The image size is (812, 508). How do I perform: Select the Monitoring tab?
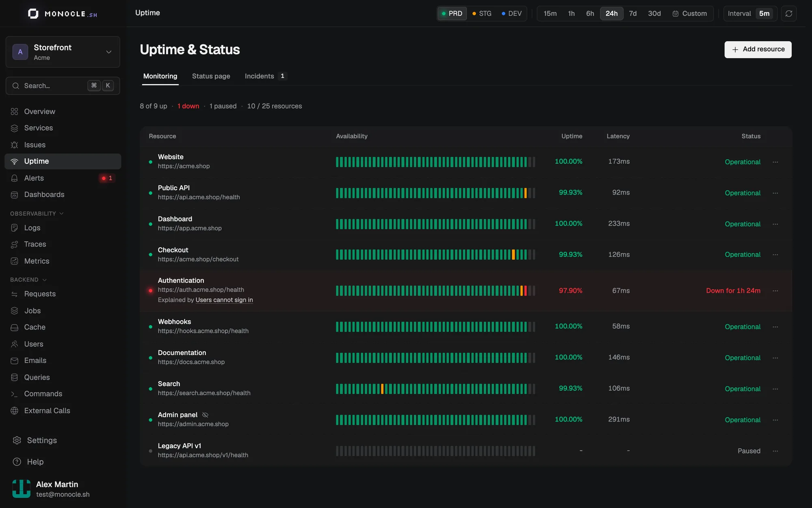tap(160, 76)
